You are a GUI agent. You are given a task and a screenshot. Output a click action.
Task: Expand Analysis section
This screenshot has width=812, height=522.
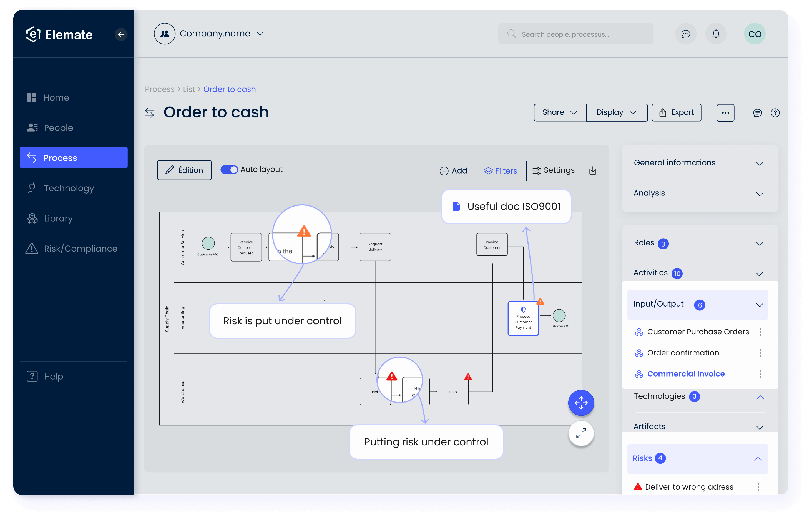(x=760, y=194)
